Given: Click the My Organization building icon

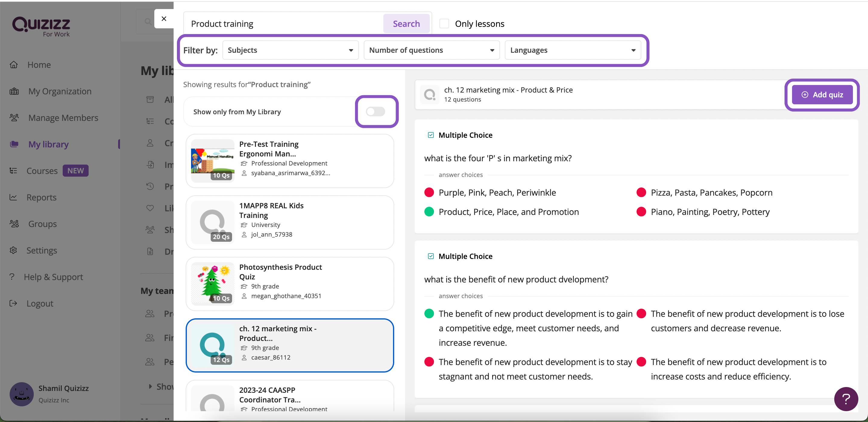Looking at the screenshot, I should (x=14, y=91).
